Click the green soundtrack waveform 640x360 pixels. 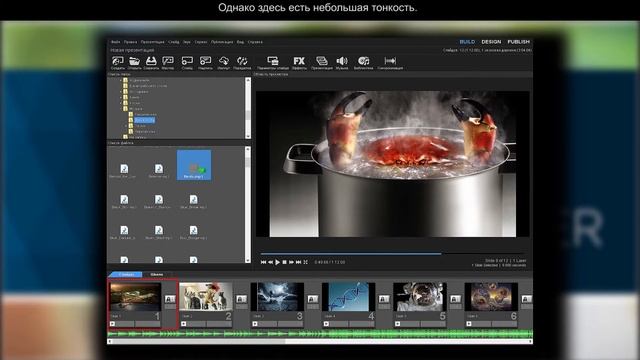pyautogui.click(x=320, y=333)
